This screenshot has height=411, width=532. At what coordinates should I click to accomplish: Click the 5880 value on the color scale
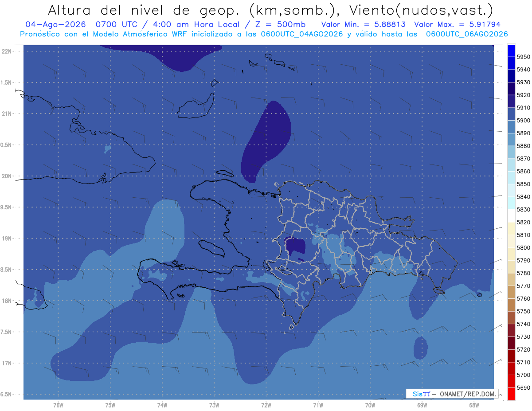click(x=524, y=146)
